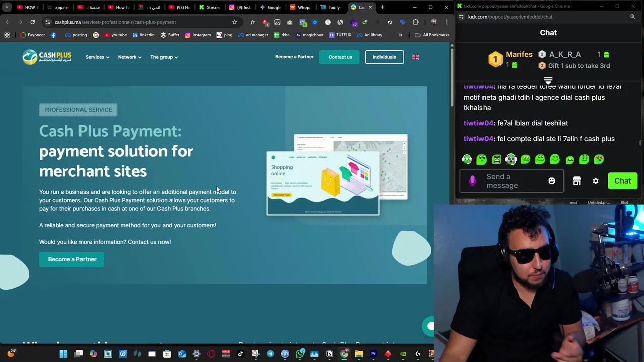Click the teal Become a Partner button
This screenshot has width=644, height=362.
pos(72,259)
